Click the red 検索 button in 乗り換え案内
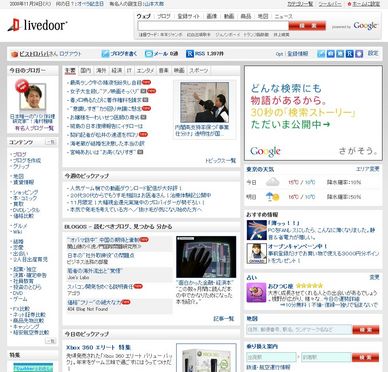 [x=366, y=357]
